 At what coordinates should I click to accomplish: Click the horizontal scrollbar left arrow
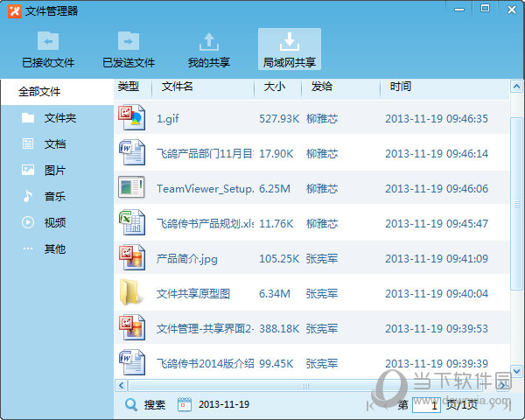tap(122, 386)
